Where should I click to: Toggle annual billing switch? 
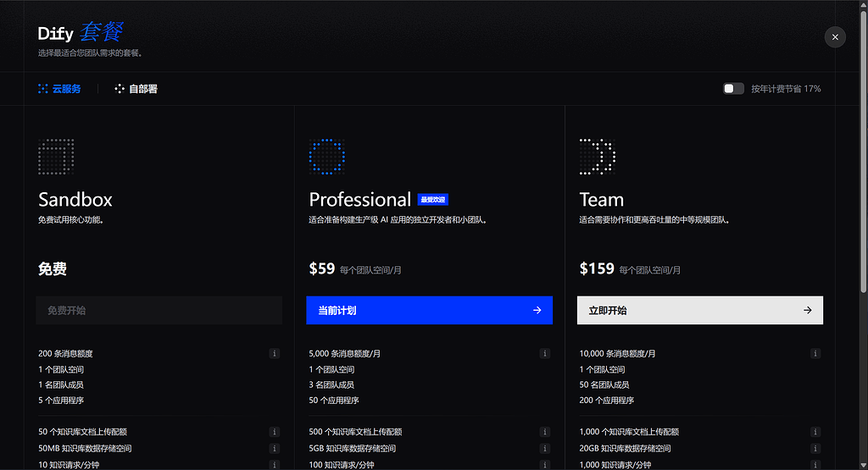(x=733, y=88)
